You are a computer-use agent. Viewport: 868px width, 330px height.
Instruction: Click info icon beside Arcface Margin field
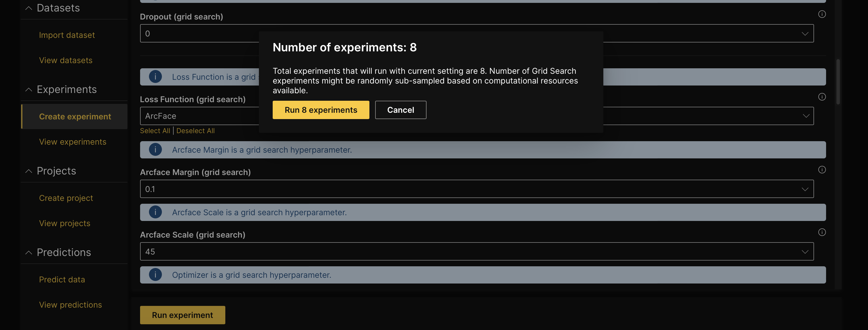click(x=822, y=170)
